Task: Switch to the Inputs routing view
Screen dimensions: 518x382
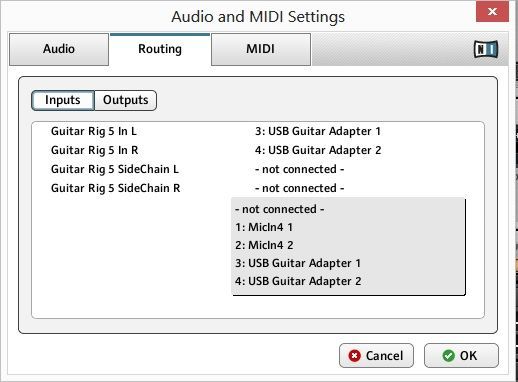Action: point(63,100)
